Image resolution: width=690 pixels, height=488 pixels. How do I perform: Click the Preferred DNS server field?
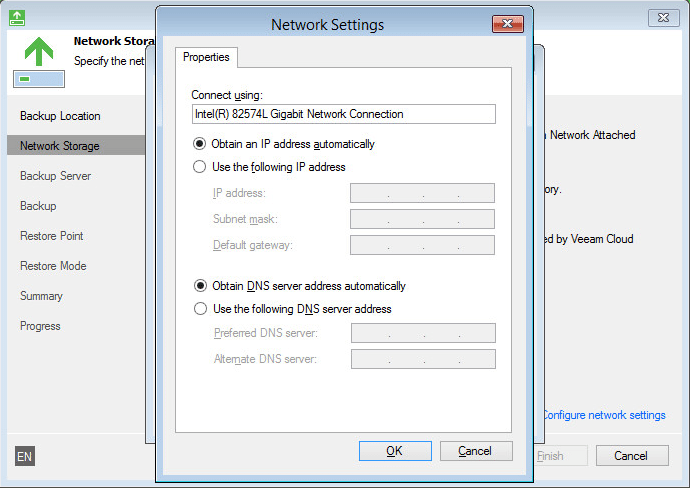(422, 333)
